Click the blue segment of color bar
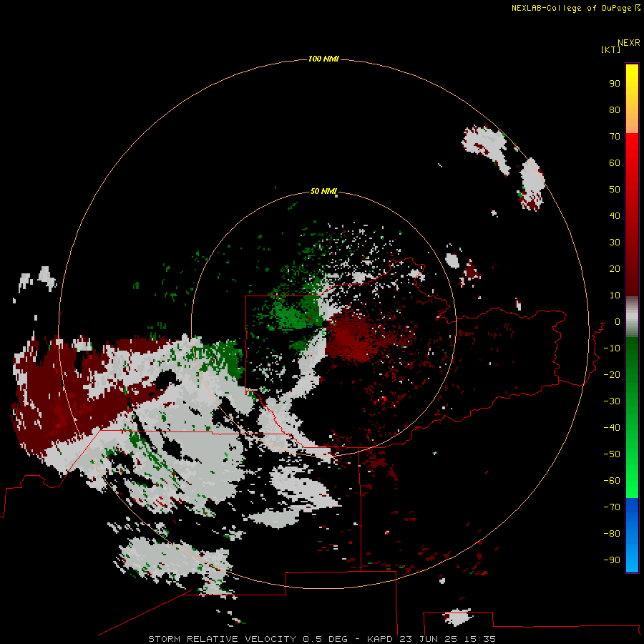This screenshot has width=644, height=644. (x=632, y=535)
